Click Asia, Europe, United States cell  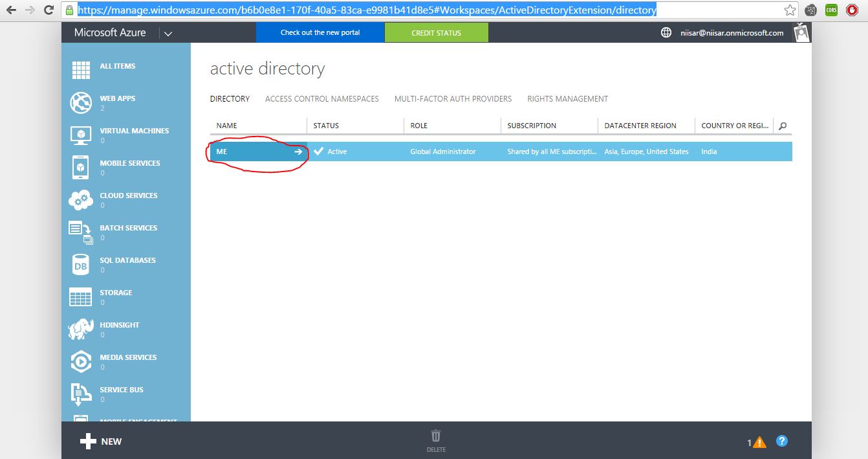[x=646, y=151]
